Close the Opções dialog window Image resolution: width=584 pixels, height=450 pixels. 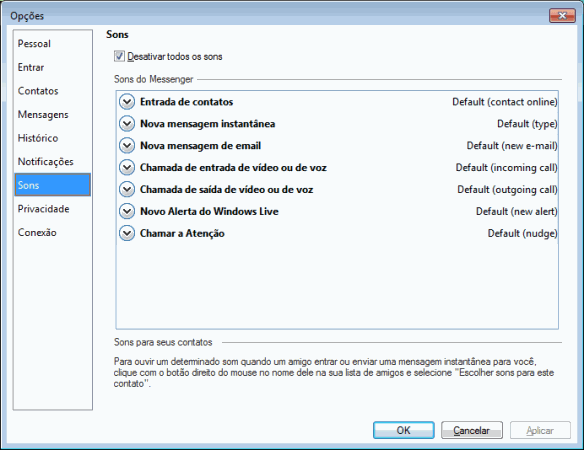562,16
